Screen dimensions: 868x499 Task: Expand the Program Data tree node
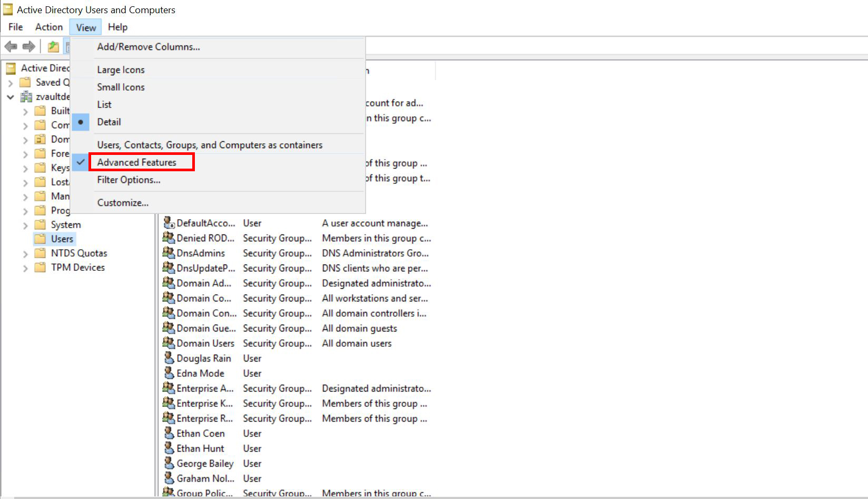pos(25,211)
